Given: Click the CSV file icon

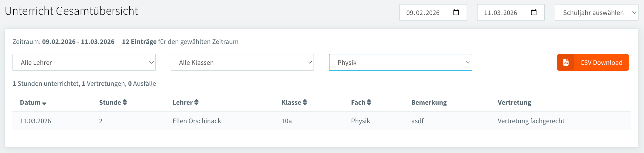Looking at the screenshot, I should pyautogui.click(x=566, y=62).
